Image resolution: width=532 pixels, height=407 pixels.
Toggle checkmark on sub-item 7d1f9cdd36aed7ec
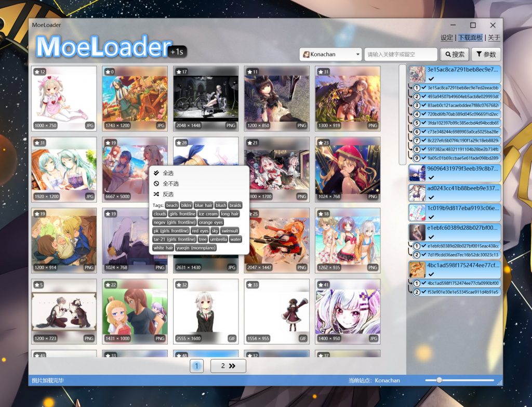tap(424, 255)
